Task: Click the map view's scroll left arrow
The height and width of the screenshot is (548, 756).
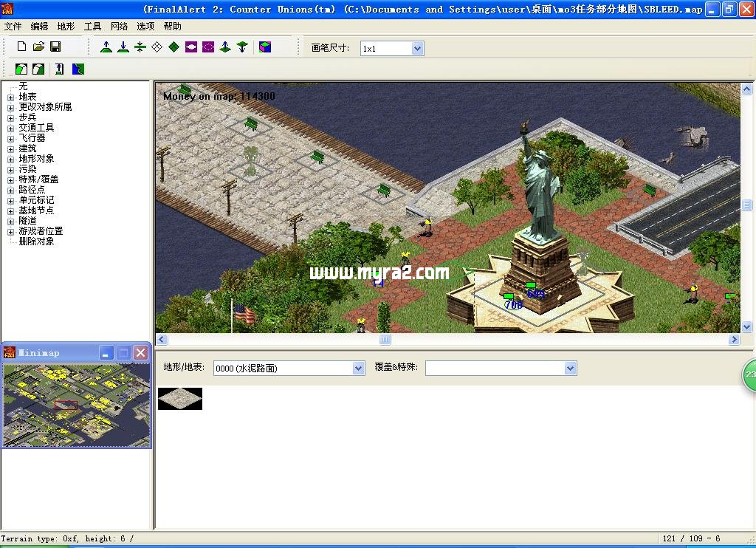Action: pyautogui.click(x=162, y=339)
